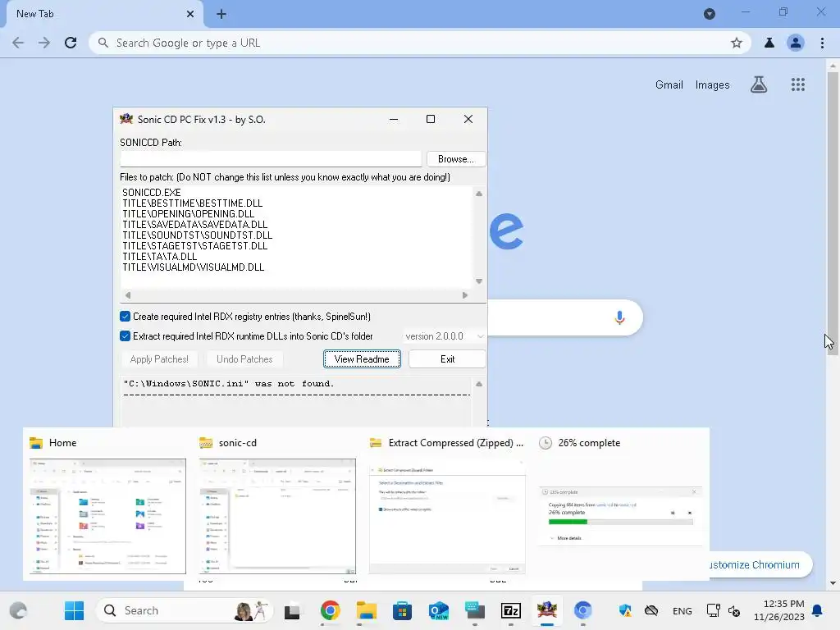This screenshot has height=630, width=840.
Task: Click the Windows taskbar Search box
Action: coord(184,610)
